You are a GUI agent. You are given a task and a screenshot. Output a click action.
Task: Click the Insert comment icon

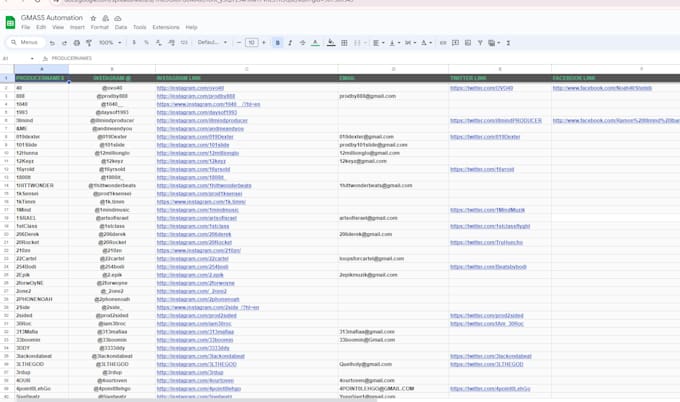click(x=455, y=42)
